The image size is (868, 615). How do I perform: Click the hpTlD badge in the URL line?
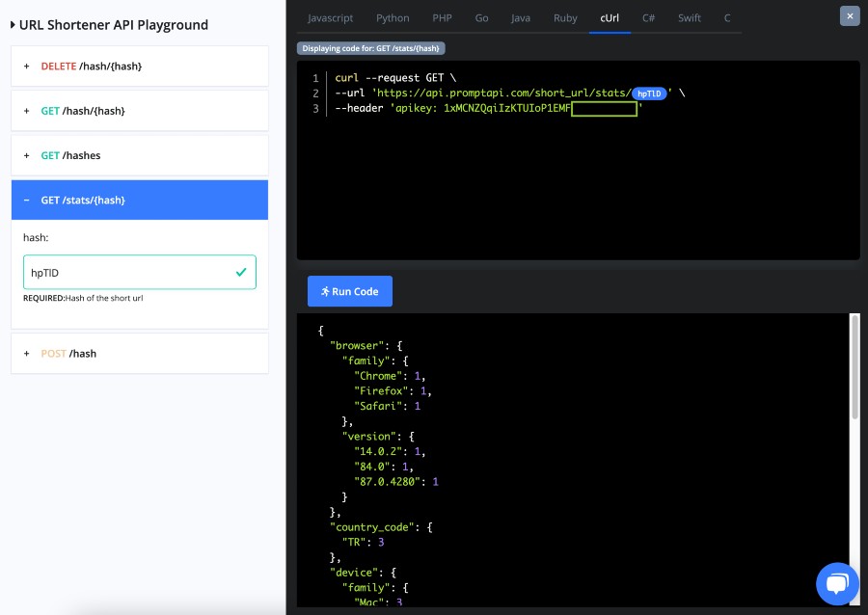coord(649,94)
